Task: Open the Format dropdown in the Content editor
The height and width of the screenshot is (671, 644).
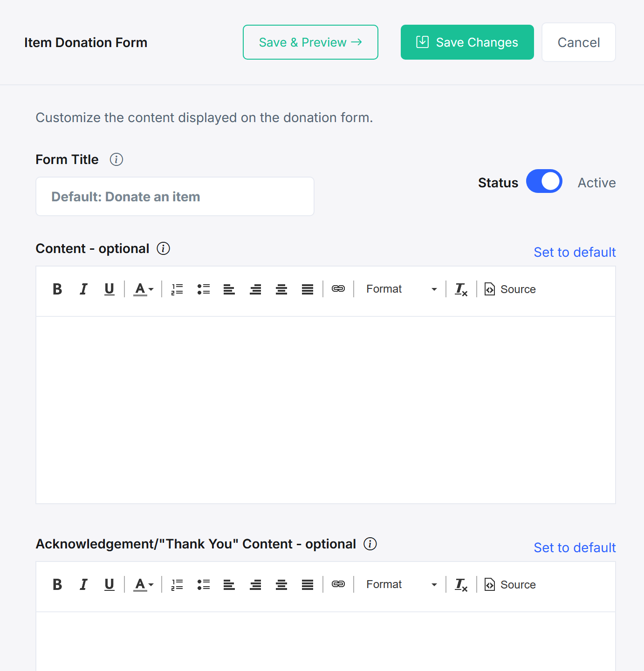Action: click(401, 289)
